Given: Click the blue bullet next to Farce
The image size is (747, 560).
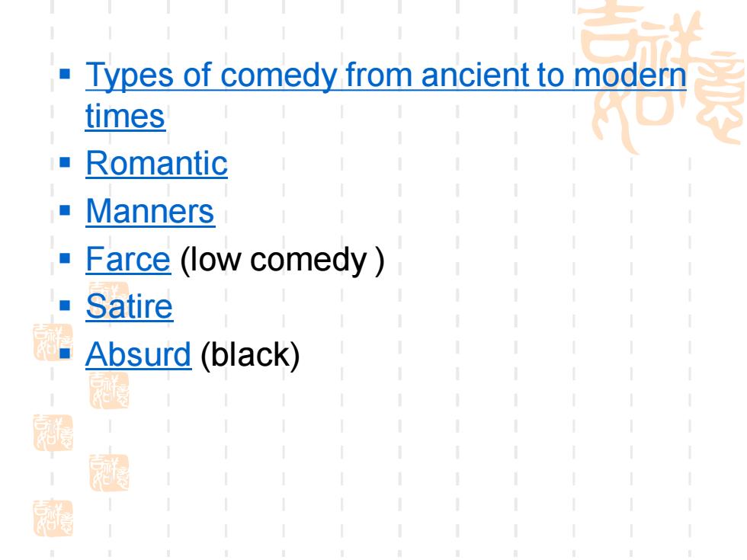Looking at the screenshot, I should [x=66, y=258].
